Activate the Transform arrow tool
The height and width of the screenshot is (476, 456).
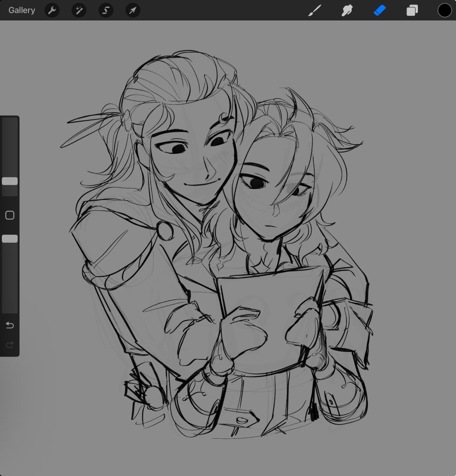pos(133,10)
